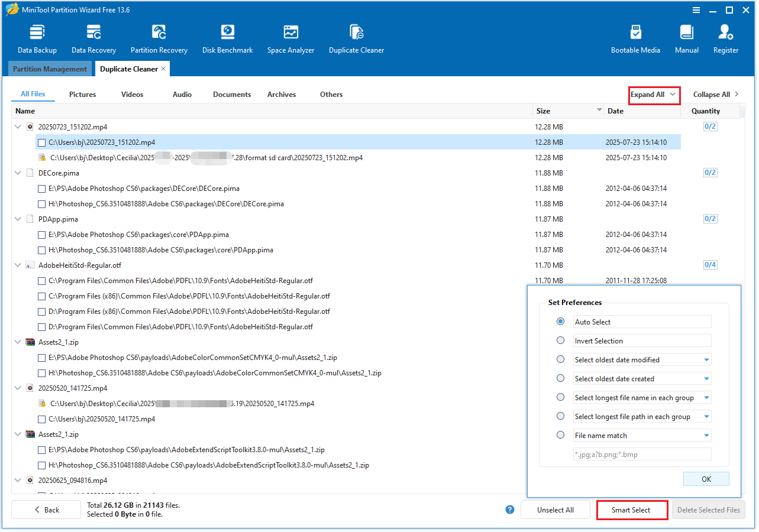
Task: Tick the checkbox for C:\Users\bj\20250520_141725.mp4
Action: tap(42, 419)
